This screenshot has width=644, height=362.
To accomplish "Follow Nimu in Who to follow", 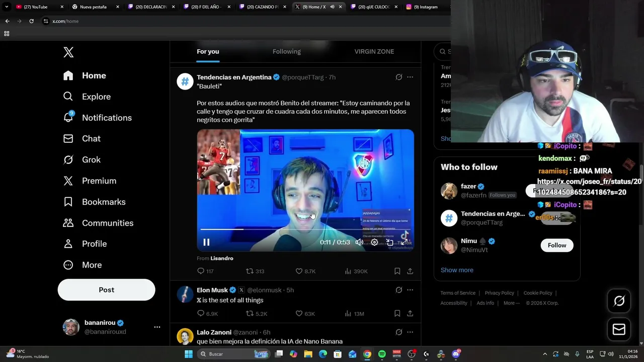I will (557, 245).
